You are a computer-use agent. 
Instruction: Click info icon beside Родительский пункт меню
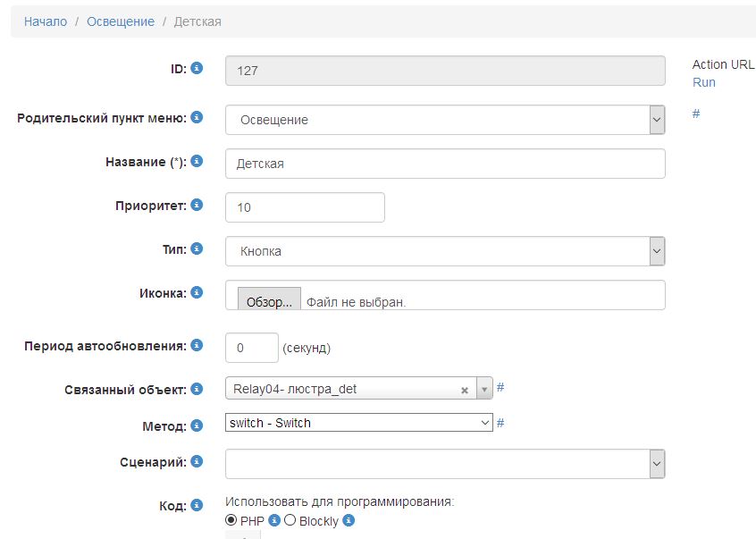coord(197,118)
